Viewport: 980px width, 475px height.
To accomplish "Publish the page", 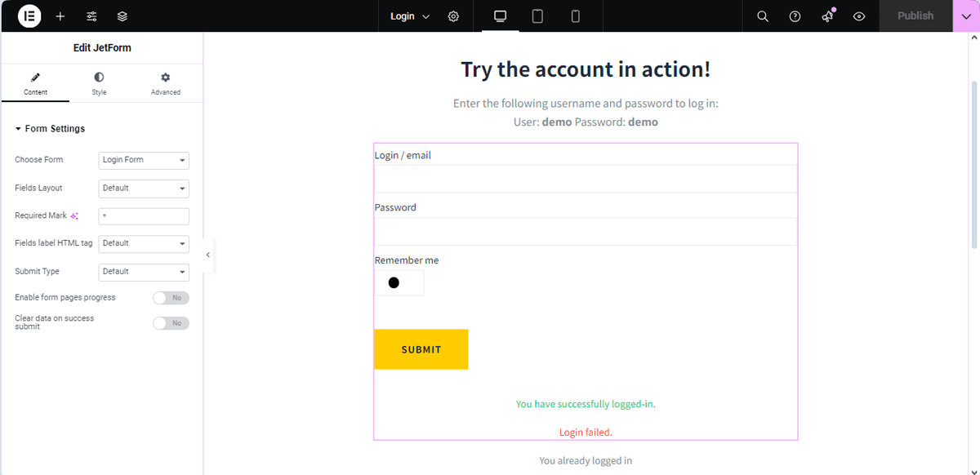I will [915, 16].
